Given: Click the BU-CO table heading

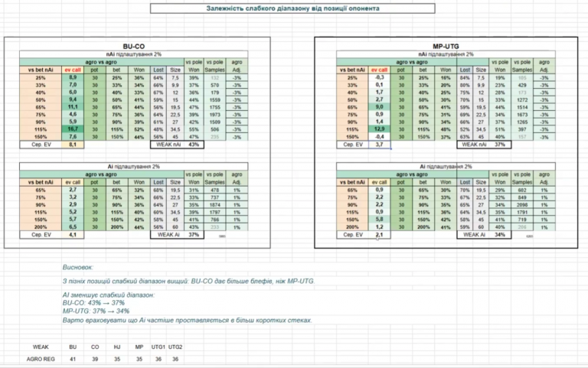Looking at the screenshot, I should click(134, 47).
